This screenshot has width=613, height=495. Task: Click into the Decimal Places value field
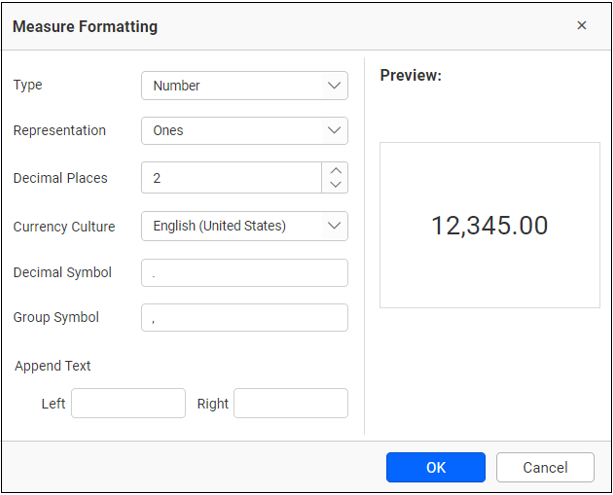click(231, 178)
